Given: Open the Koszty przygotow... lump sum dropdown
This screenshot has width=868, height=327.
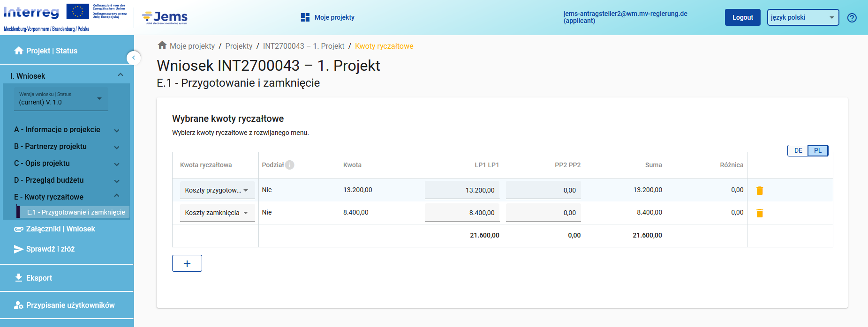Looking at the screenshot, I should click(218, 190).
